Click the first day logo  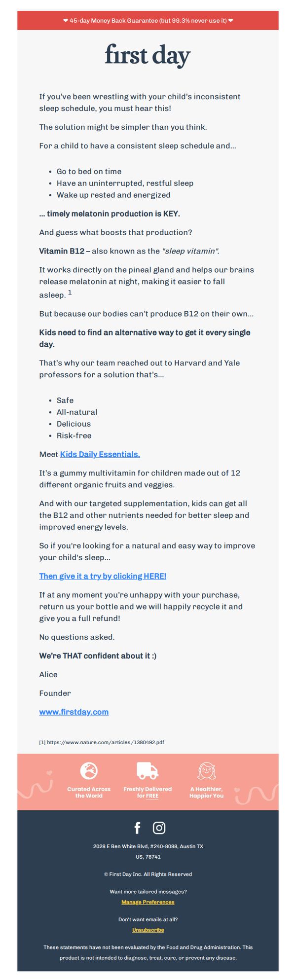(x=148, y=55)
